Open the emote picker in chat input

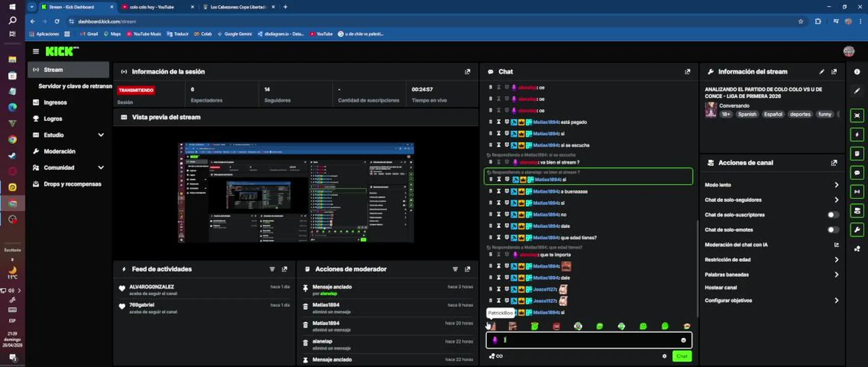pyautogui.click(x=684, y=340)
